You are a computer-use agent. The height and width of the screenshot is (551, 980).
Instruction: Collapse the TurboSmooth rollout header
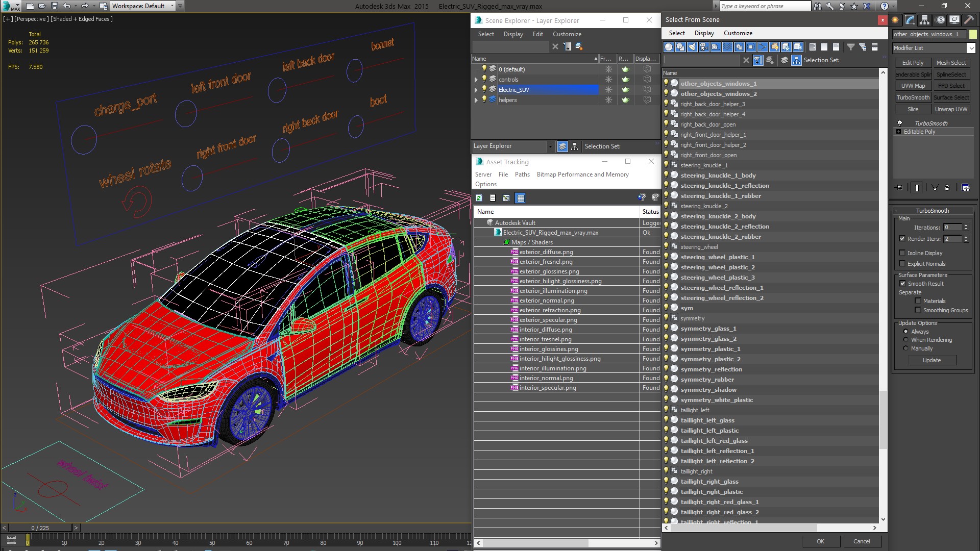tap(932, 211)
